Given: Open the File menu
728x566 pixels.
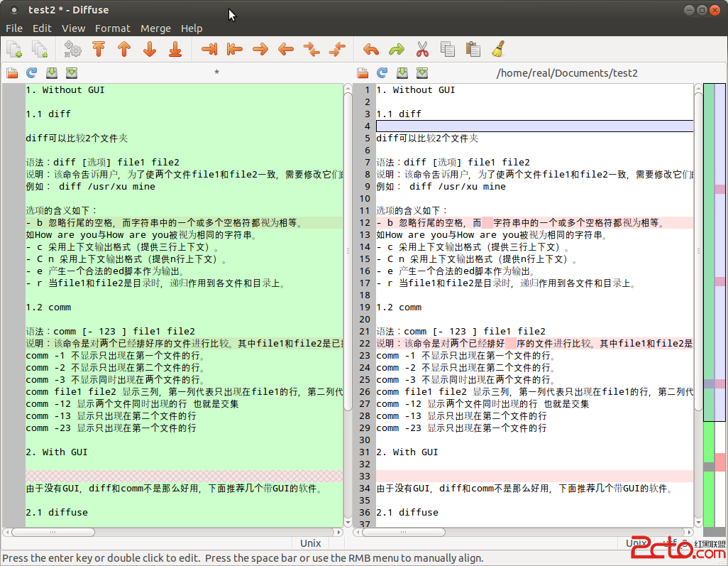Looking at the screenshot, I should (x=14, y=28).
